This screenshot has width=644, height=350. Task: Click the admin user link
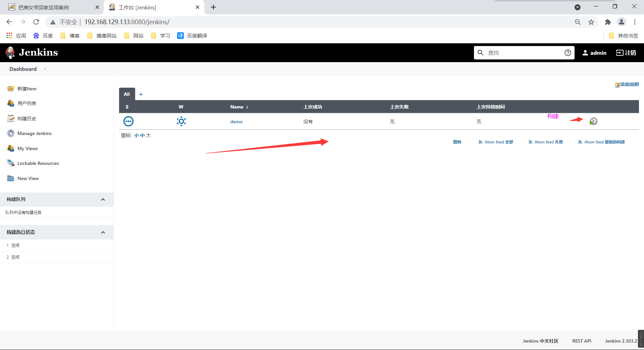point(594,53)
